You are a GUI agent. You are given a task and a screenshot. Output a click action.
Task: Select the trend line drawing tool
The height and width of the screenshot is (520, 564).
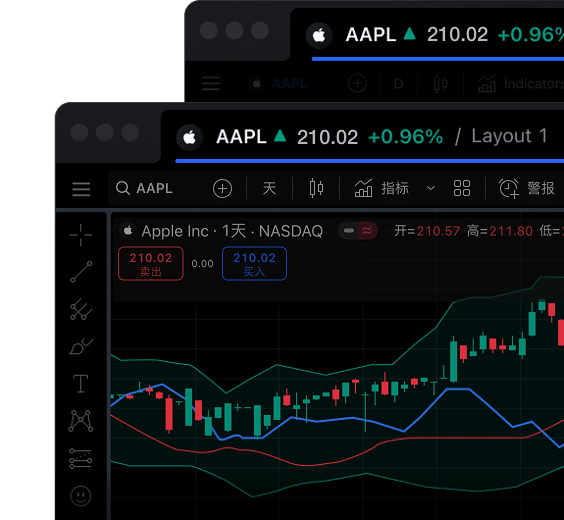tap(81, 272)
